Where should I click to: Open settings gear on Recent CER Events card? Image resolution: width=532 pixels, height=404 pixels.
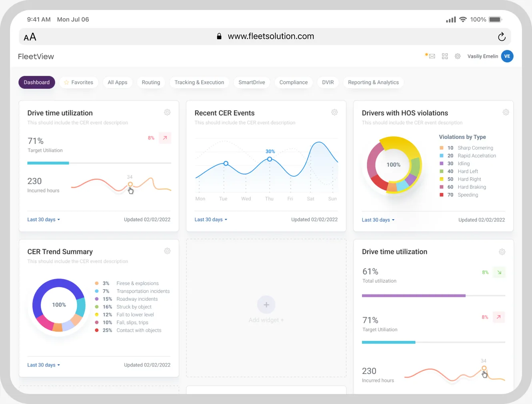point(334,112)
